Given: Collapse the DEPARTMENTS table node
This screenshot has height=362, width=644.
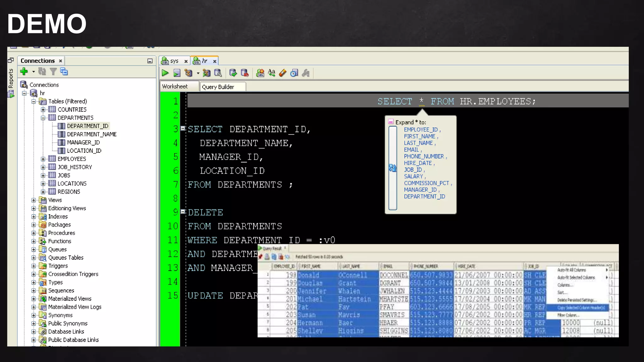Looking at the screenshot, I should [x=43, y=118].
